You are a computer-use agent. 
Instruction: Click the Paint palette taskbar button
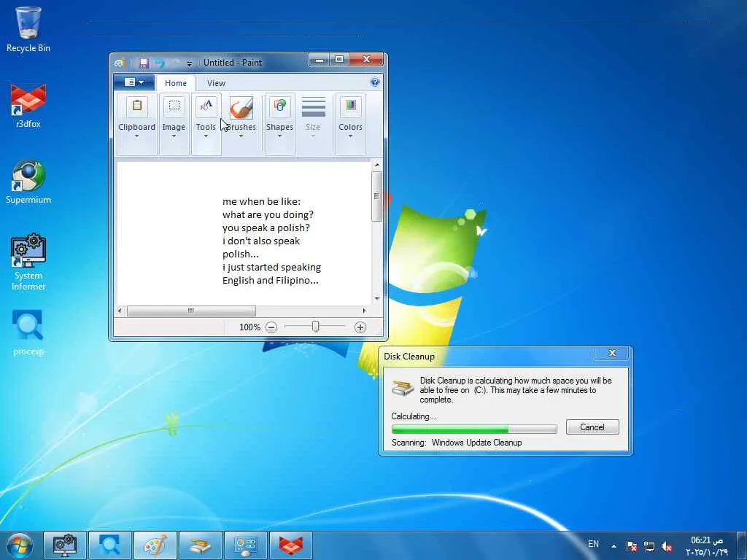coord(155,545)
